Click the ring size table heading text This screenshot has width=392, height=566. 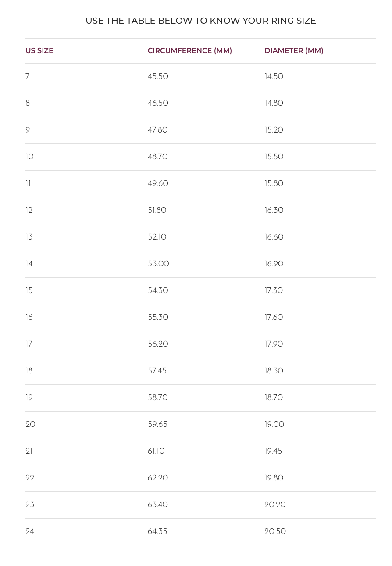[201, 21]
